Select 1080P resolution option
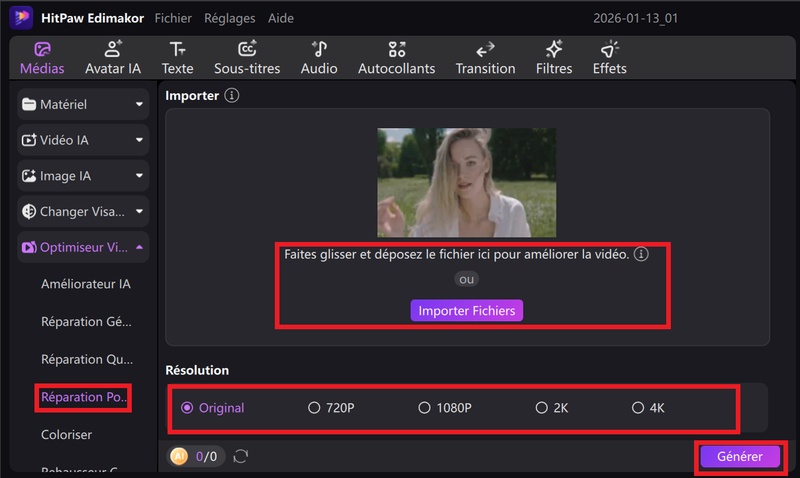Image resolution: width=800 pixels, height=478 pixels. click(x=424, y=408)
